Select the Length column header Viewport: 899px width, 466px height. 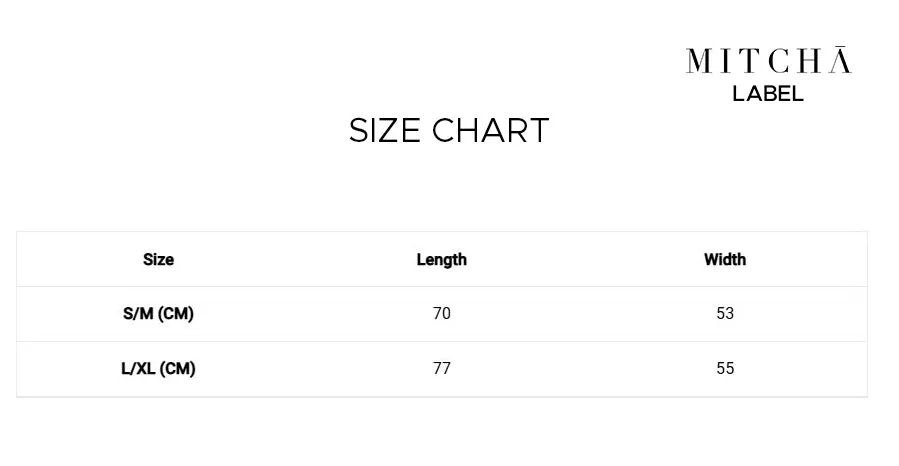coord(441,260)
